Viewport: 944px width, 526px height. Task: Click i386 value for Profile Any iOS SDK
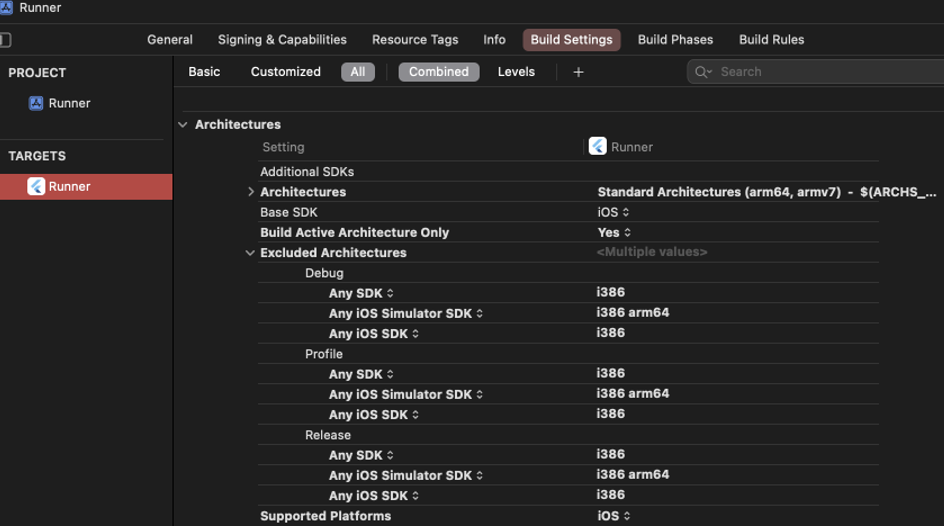point(610,413)
